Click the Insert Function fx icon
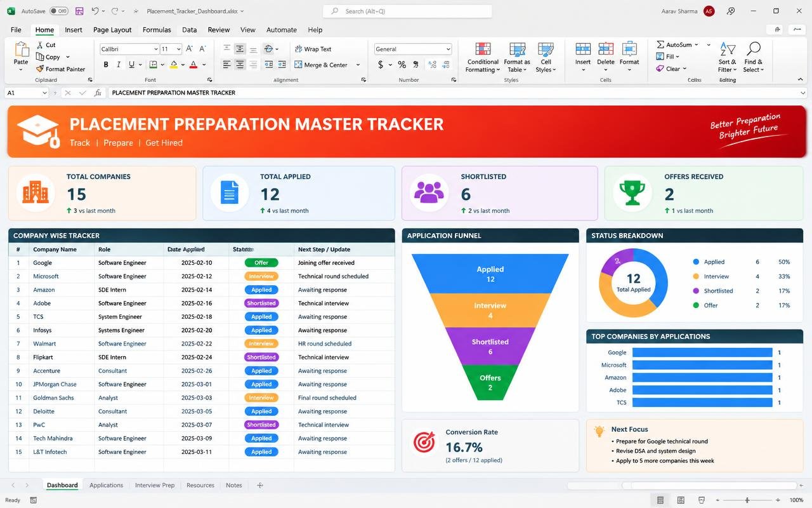The width and height of the screenshot is (812, 508). point(98,93)
